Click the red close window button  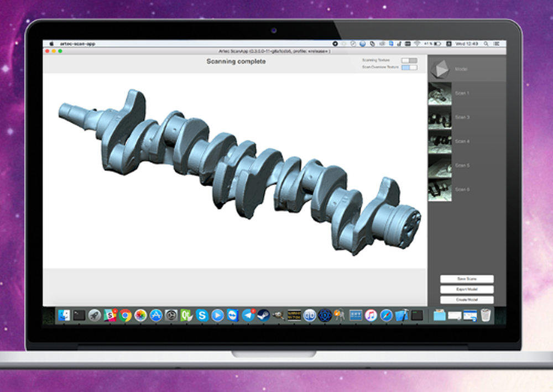click(47, 51)
